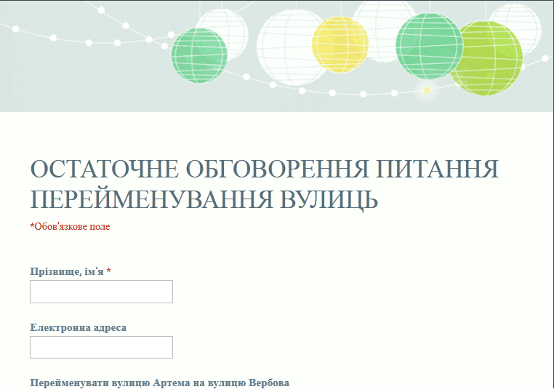This screenshot has height=392, width=554.
Task: Click the Електронна адреса label
Action: click(78, 328)
